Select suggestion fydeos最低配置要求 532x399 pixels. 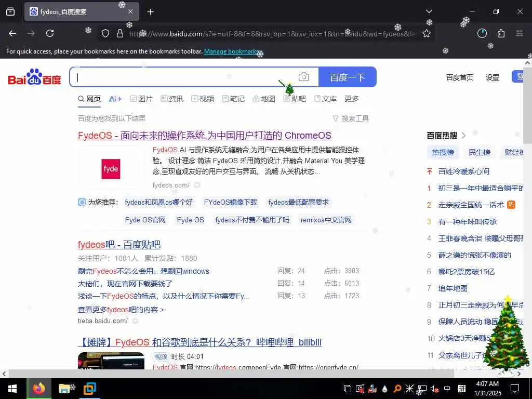[x=299, y=202]
